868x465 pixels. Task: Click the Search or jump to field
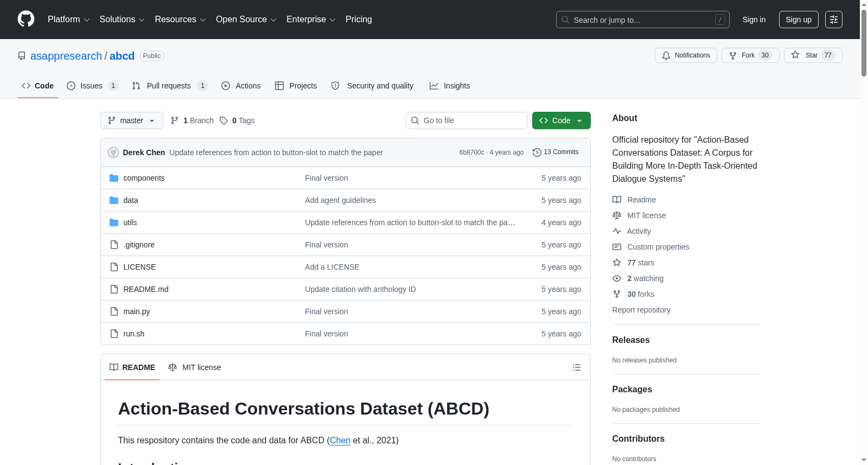643,20
